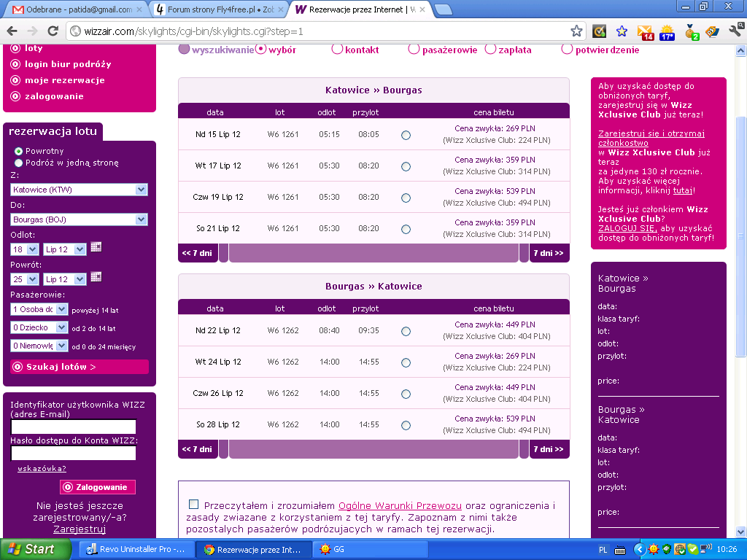Reload the page with the refresh icon

click(x=53, y=31)
